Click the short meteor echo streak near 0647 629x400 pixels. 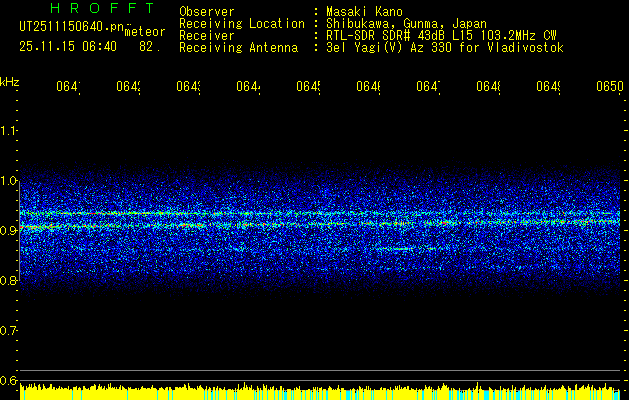point(402,249)
